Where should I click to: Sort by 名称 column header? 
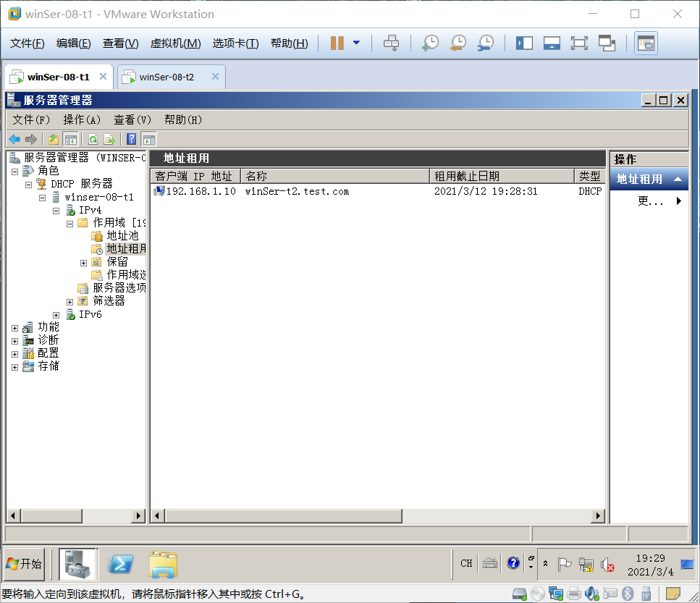click(x=335, y=177)
